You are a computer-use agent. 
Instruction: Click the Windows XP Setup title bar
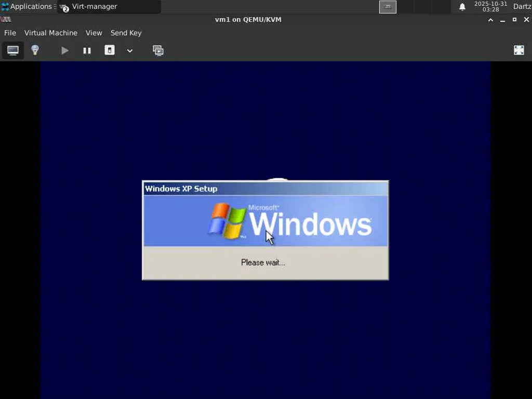[x=265, y=189]
